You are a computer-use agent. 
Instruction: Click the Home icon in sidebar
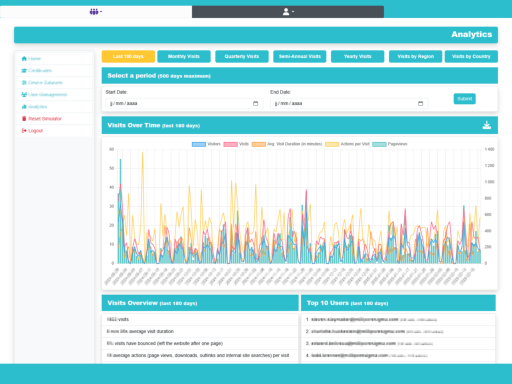24,59
